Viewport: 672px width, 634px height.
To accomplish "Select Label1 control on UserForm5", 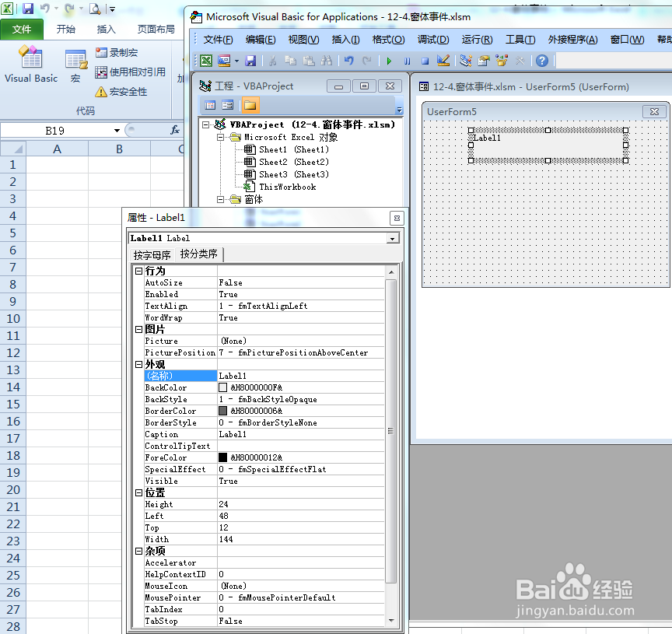I will [x=548, y=145].
